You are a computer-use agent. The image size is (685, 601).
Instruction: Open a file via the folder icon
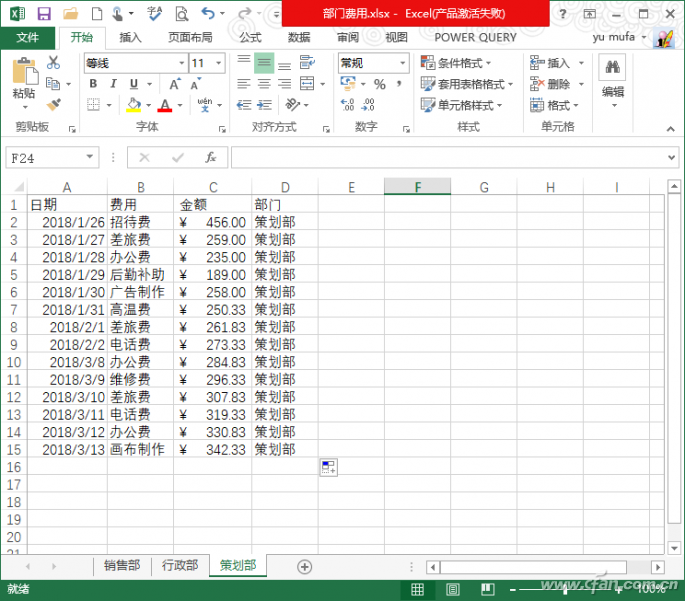pos(70,14)
